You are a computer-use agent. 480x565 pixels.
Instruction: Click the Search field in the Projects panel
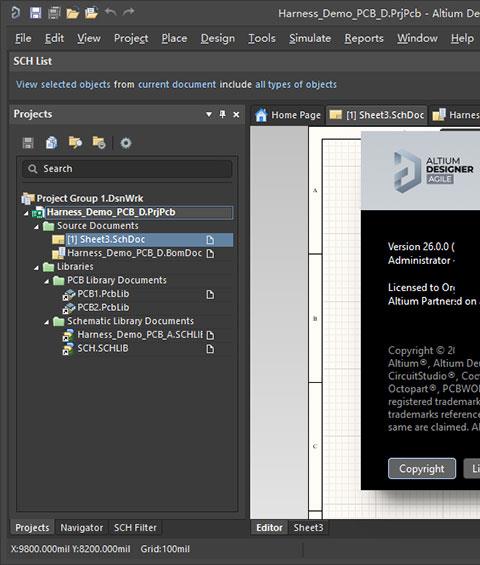tap(127, 169)
